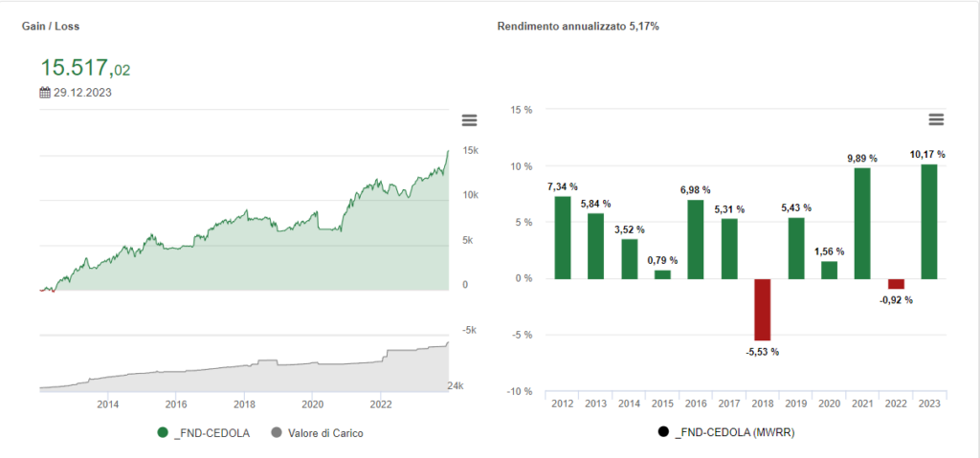The image size is (980, 458).
Task: Select the 2023 bar showing 10,17 %
Action: point(928,221)
